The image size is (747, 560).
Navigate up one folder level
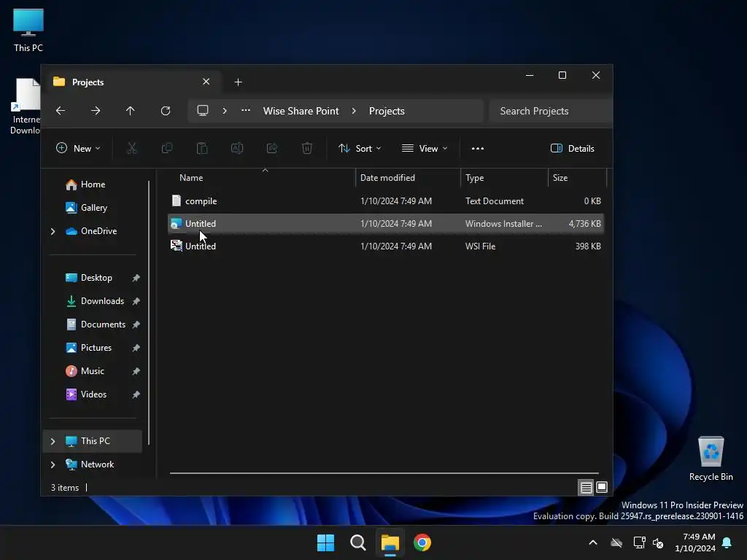tap(130, 111)
